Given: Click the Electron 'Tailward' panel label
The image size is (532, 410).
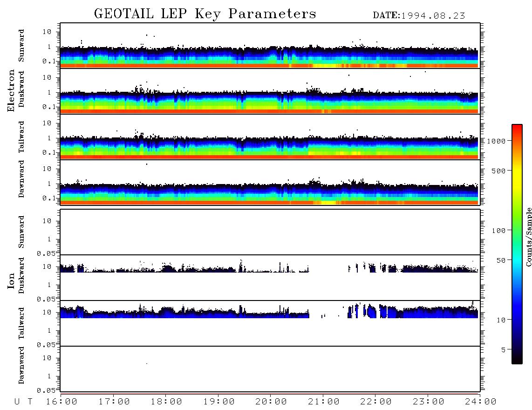Looking at the screenshot, I should click(x=21, y=137).
